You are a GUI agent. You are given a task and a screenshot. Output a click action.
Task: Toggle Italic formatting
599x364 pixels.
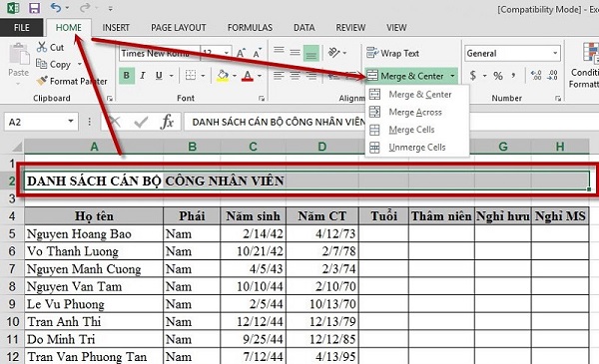[143, 76]
